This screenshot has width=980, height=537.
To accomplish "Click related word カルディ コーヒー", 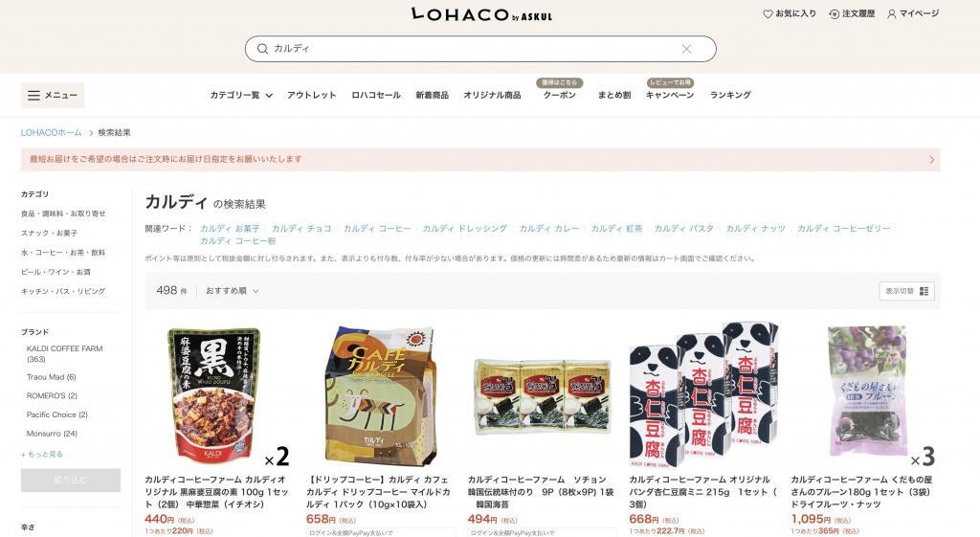I will [x=377, y=228].
